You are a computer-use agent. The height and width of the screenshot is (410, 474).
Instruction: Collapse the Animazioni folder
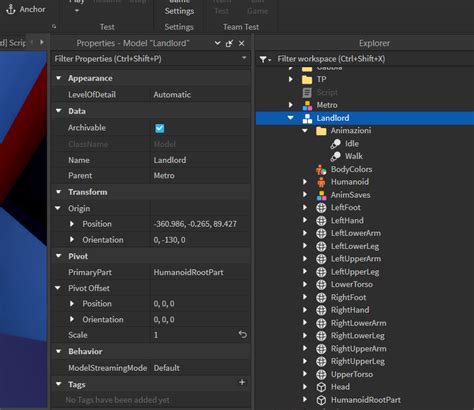[x=305, y=130]
